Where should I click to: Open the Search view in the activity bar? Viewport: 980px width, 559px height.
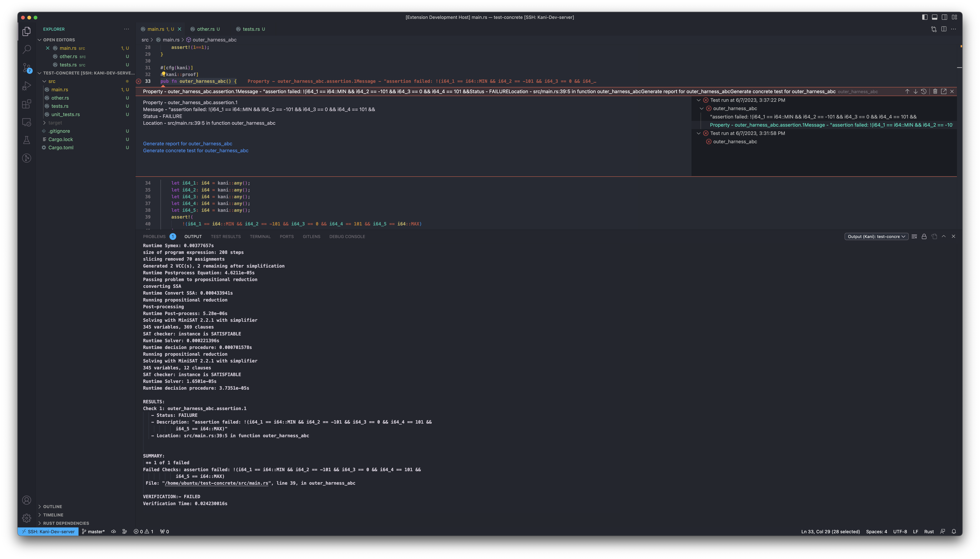[x=27, y=49]
